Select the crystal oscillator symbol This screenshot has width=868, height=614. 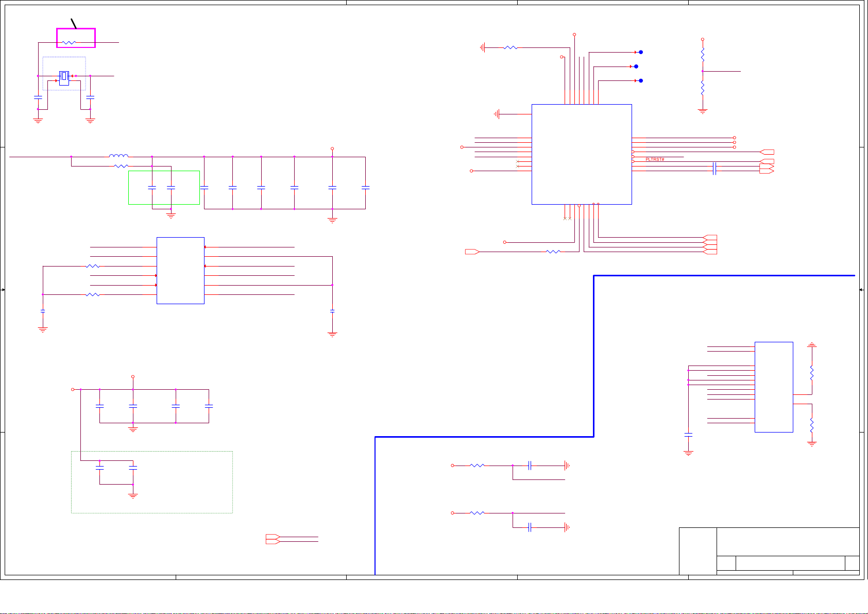pos(64,78)
